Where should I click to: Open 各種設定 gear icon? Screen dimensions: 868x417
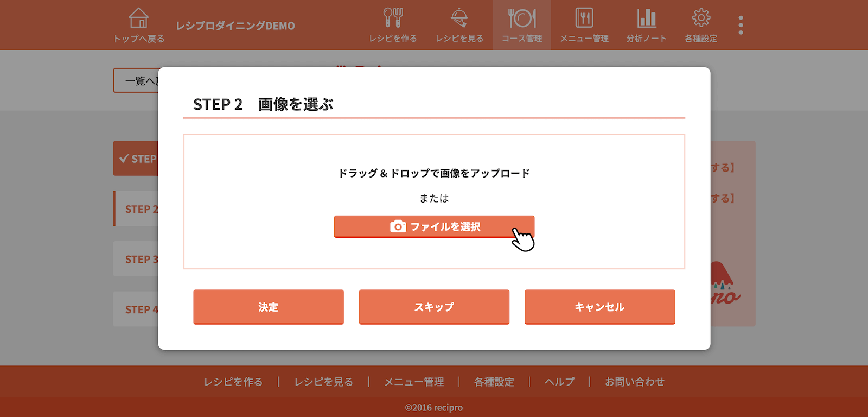click(701, 18)
